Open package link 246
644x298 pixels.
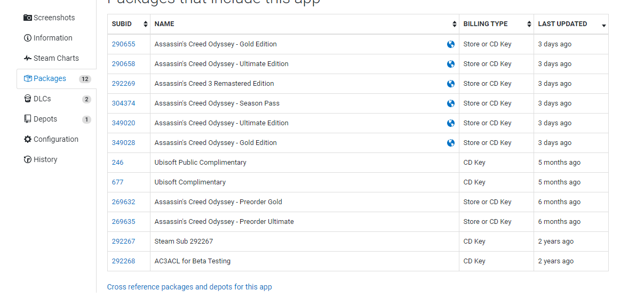(x=117, y=163)
